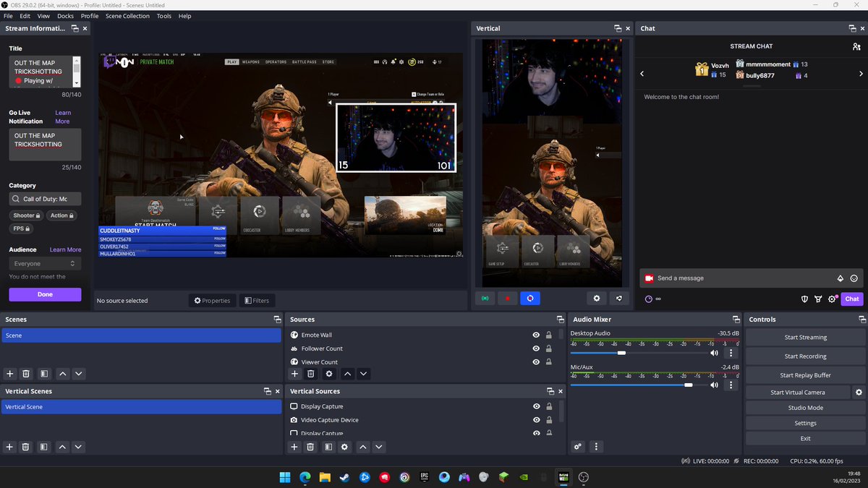This screenshot has width=868, height=488.
Task: Add a new vertical scene
Action: 10,447
